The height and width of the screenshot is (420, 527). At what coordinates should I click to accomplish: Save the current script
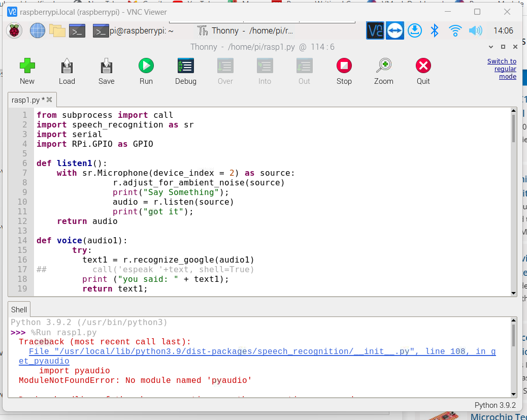[x=106, y=71]
